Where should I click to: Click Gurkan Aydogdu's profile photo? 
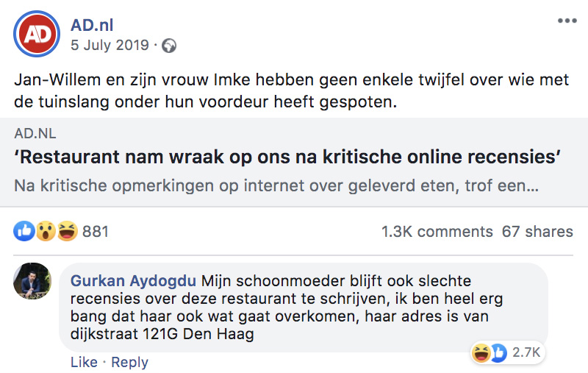pos(33,281)
